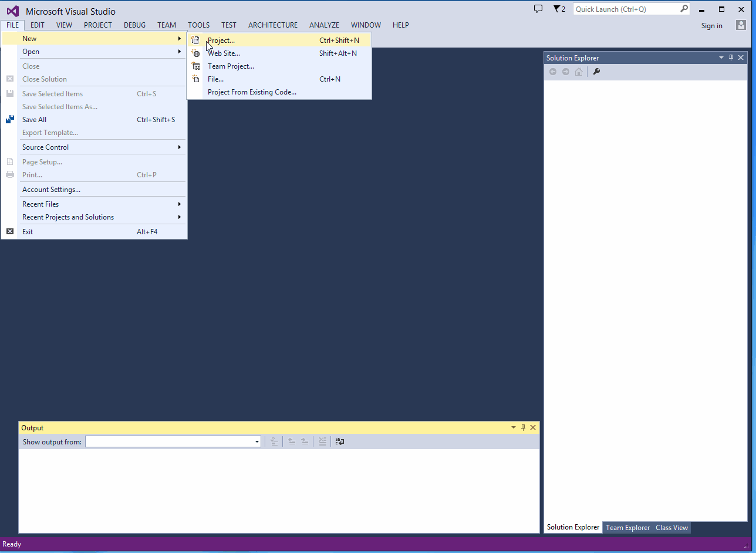Open the feedback speech bubble icon
The height and width of the screenshot is (553, 756).
coord(538,9)
